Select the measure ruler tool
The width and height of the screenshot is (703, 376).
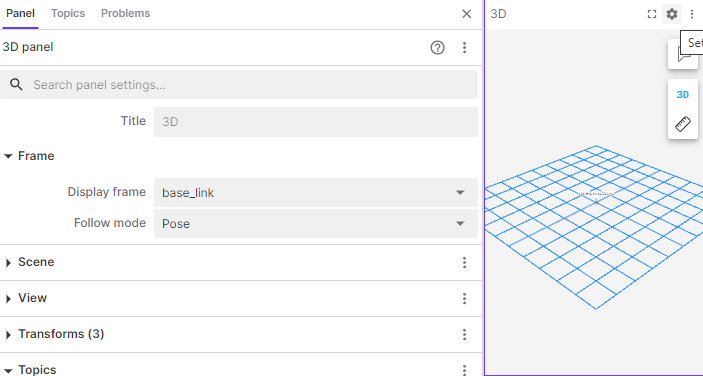(683, 124)
